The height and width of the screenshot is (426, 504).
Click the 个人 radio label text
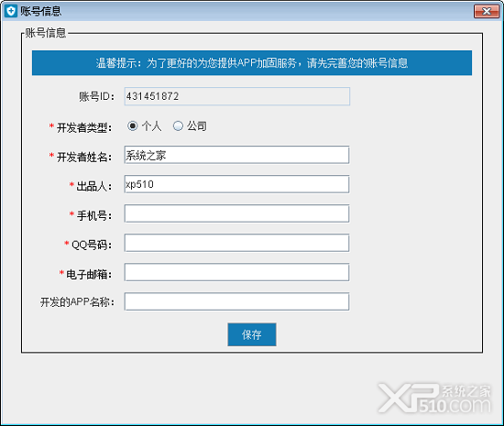tap(151, 126)
